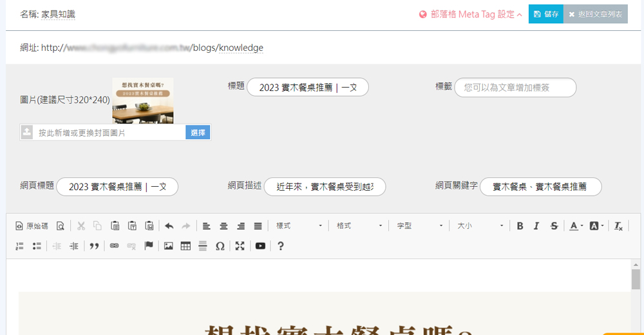The height and width of the screenshot is (335, 644).
Task: Edit the blog name 家具知識
Action: point(58,14)
